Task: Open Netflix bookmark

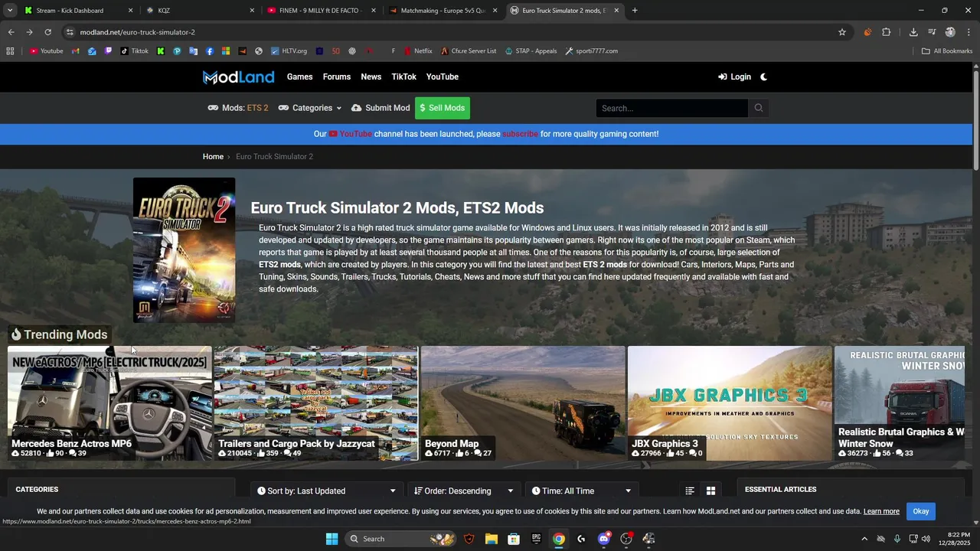Action: (417, 51)
